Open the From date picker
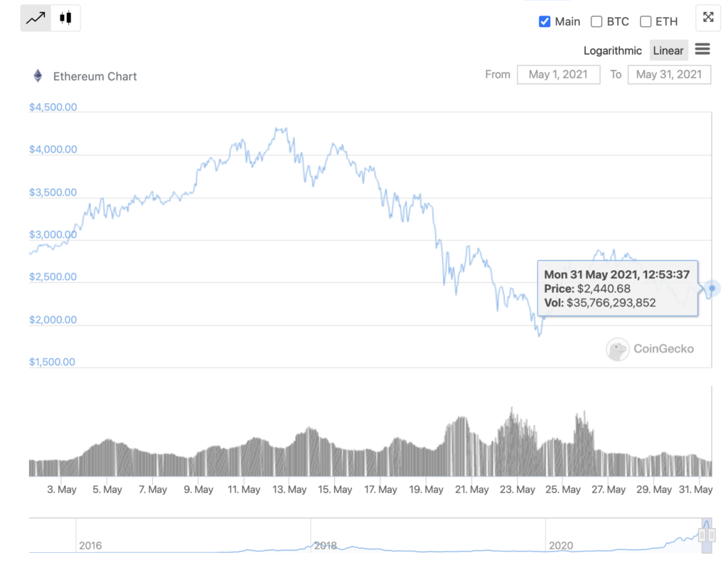 click(x=558, y=74)
